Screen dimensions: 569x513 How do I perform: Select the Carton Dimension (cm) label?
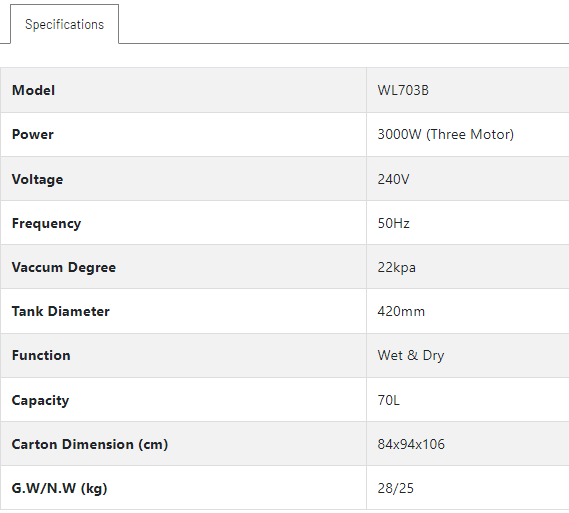point(90,444)
